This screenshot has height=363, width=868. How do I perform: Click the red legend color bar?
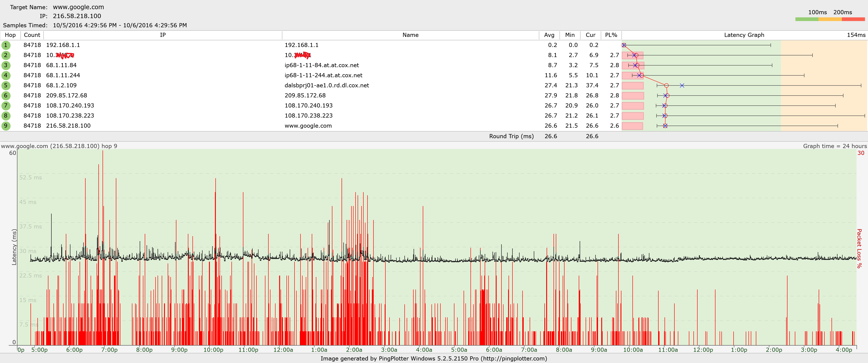tap(853, 19)
